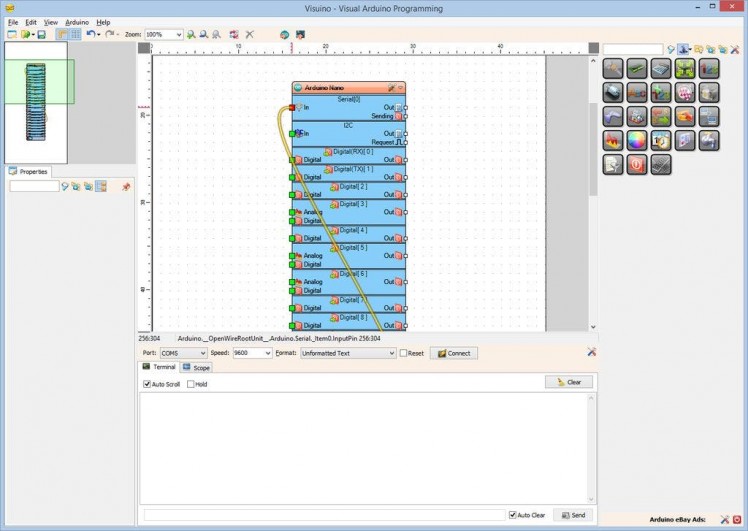Viewport: 748px width, 531px height.
Task: Uncheck the Auto Scroll checkbox
Action: click(x=148, y=384)
